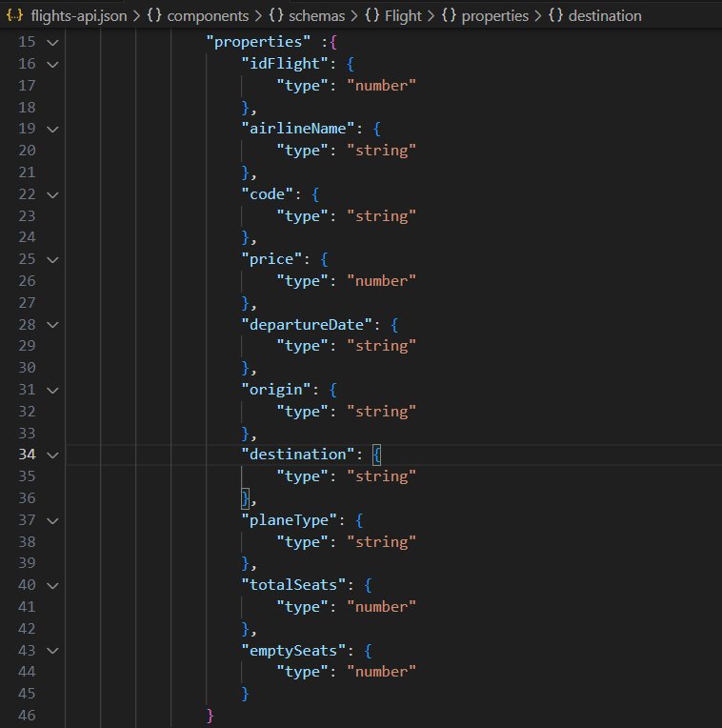Place cursor on "departureDate" key
The image size is (722, 728).
[307, 324]
